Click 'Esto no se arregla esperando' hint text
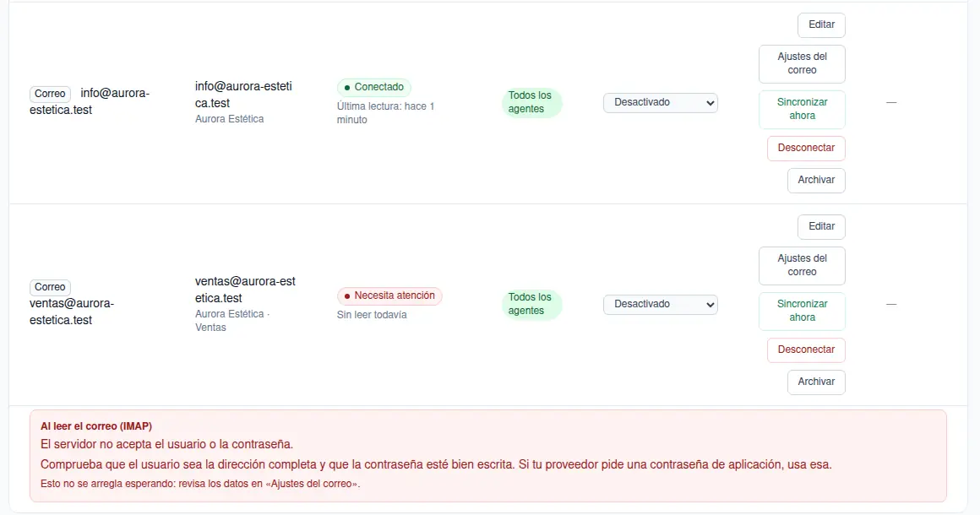The width and height of the screenshot is (980, 515). [x=200, y=484]
